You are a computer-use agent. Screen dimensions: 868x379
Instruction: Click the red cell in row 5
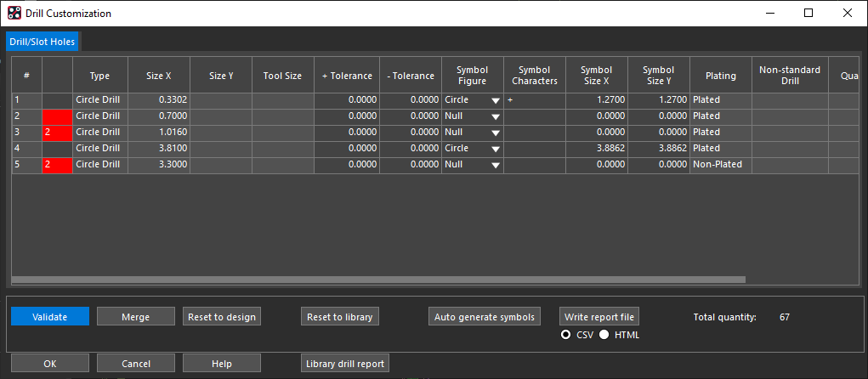[x=57, y=165]
